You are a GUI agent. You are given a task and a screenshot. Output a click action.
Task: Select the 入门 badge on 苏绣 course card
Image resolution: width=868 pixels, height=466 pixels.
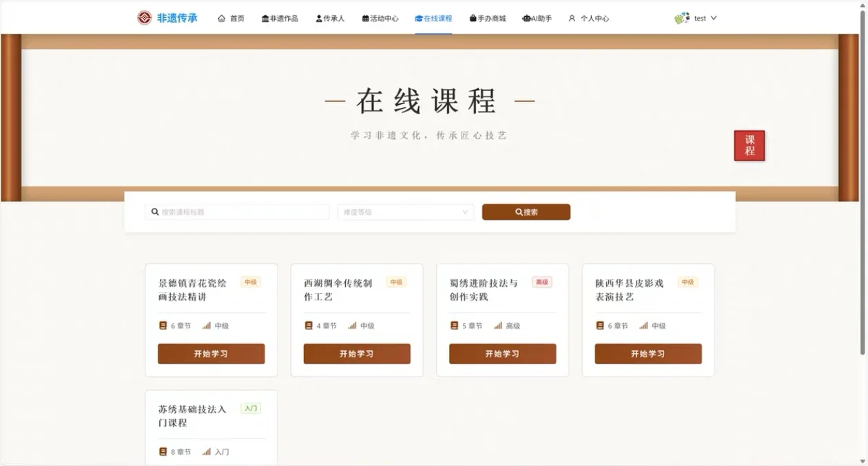click(x=251, y=407)
